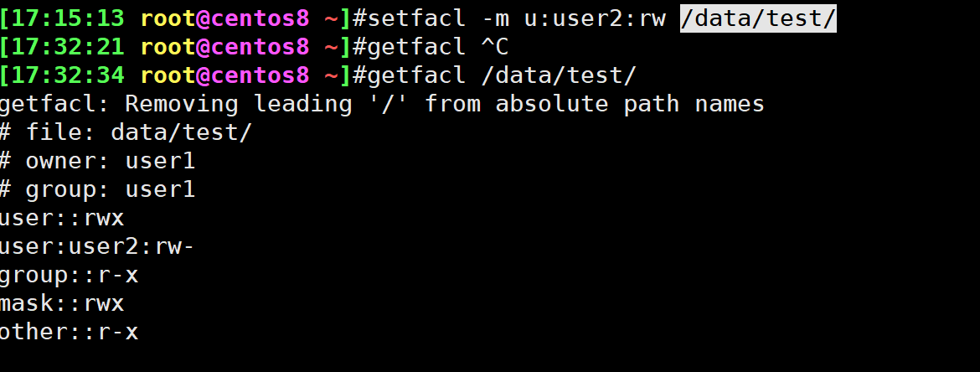Click the user:user2:rw- ACL entry
This screenshot has width=980, height=372.
click(97, 247)
